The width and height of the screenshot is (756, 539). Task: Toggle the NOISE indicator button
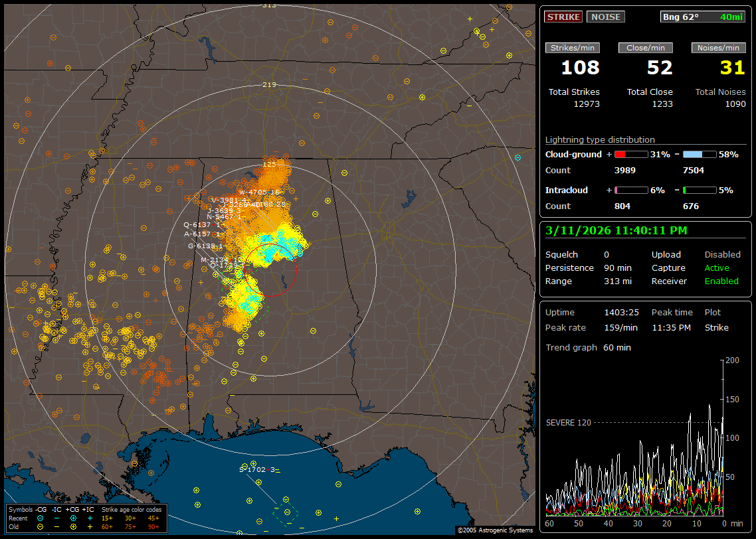click(605, 17)
